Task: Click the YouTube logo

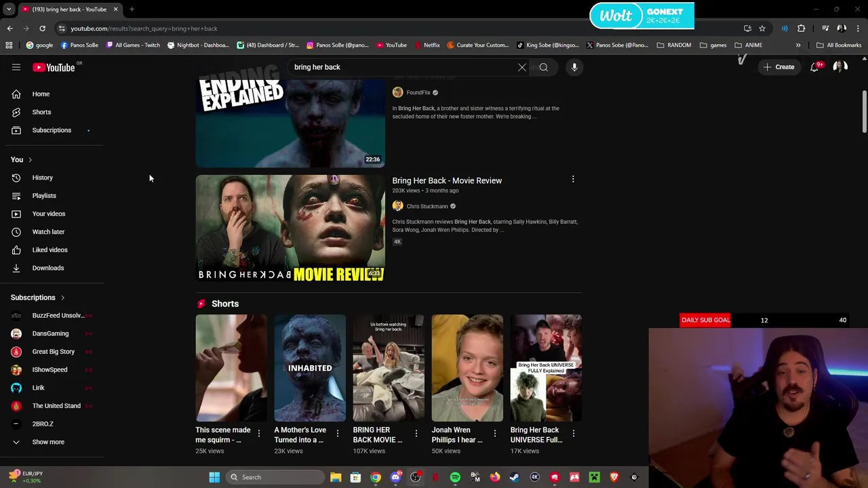Action: click(x=54, y=67)
